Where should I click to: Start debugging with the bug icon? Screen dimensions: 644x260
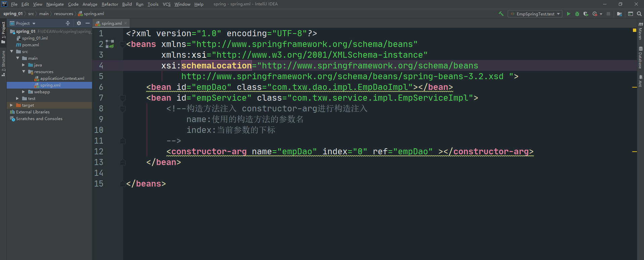click(x=577, y=14)
